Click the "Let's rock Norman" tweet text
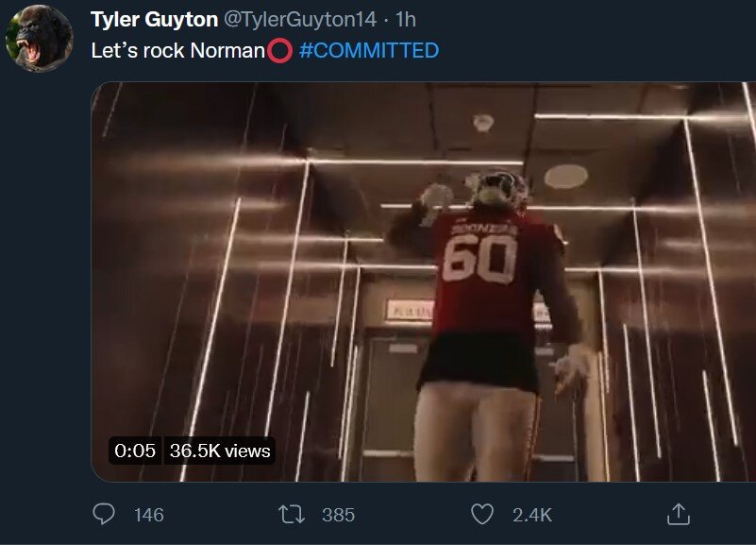 click(x=176, y=50)
